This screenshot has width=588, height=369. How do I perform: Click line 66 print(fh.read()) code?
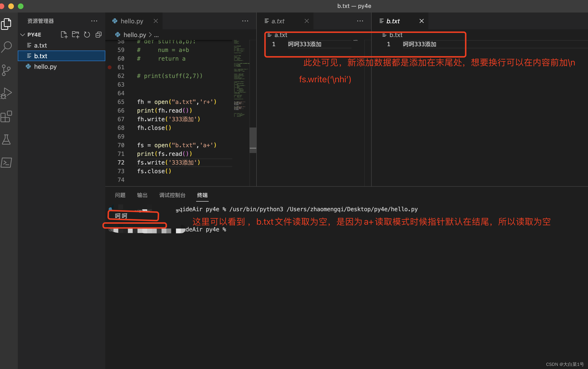(164, 111)
